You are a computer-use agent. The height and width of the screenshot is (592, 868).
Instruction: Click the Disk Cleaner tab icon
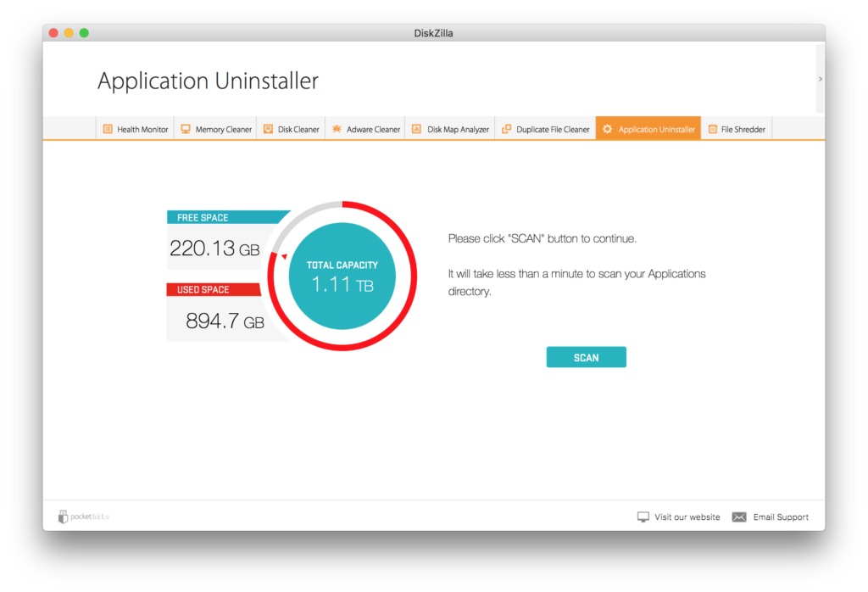[x=269, y=129]
